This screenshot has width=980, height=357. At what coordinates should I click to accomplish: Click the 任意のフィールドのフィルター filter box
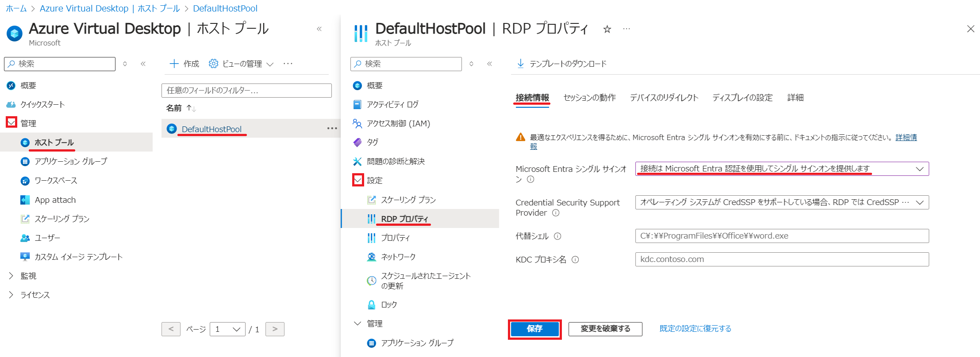246,90
